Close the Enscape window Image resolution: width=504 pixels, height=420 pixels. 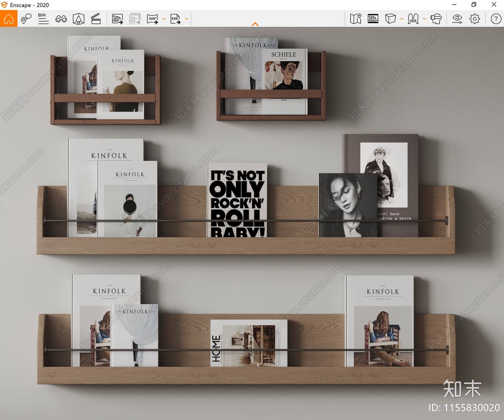[494, 5]
